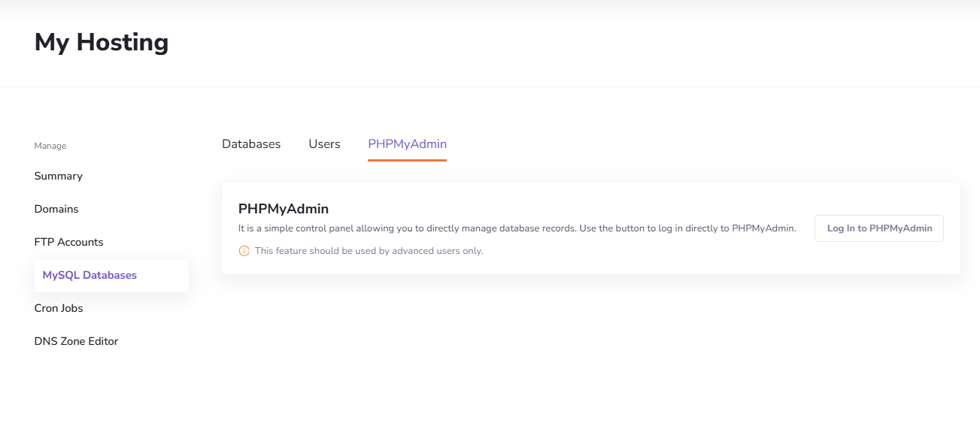This screenshot has height=426, width=980.
Task: Switch to the Users tab
Action: click(324, 144)
